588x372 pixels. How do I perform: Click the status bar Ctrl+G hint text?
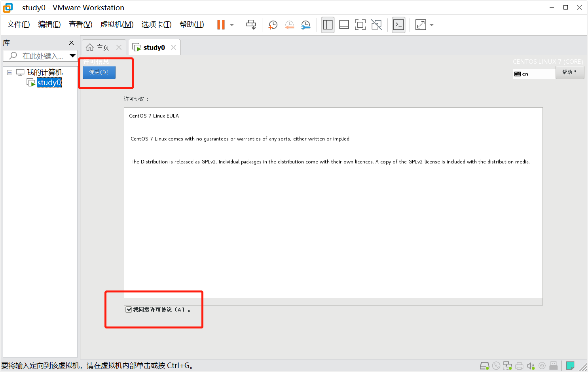point(97,366)
